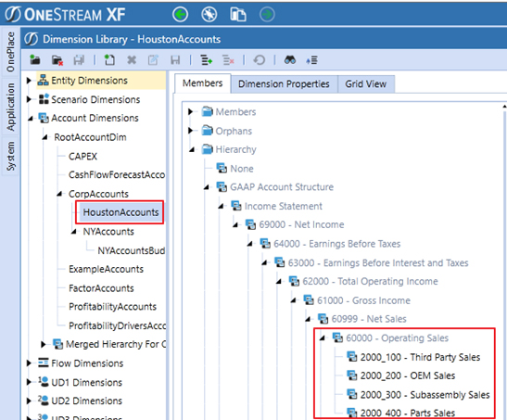The height and width of the screenshot is (420, 507).
Task: Collapse the Account Dimensions node
Action: pyautogui.click(x=31, y=119)
